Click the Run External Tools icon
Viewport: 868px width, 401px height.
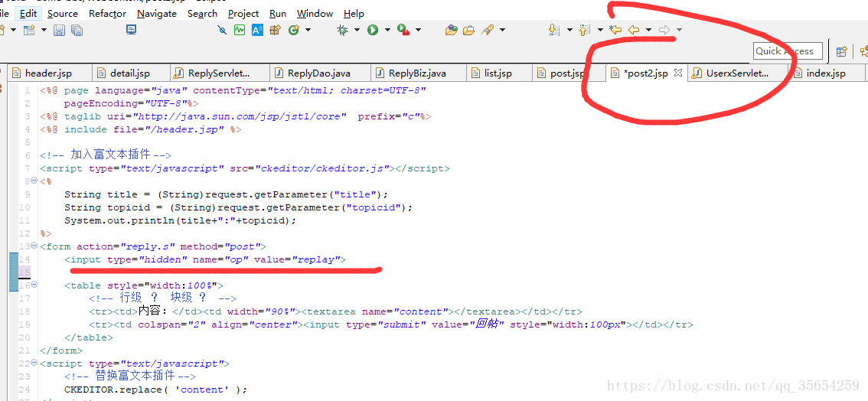pyautogui.click(x=403, y=30)
